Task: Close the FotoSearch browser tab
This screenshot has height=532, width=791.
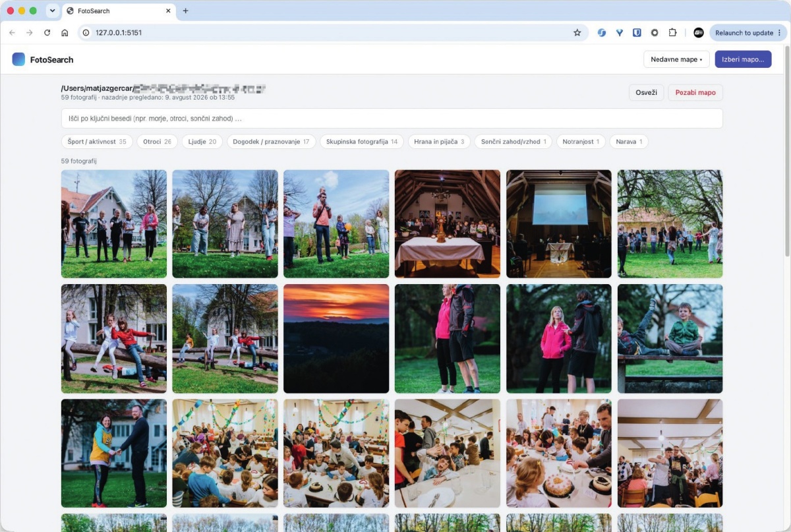Action: (169, 11)
